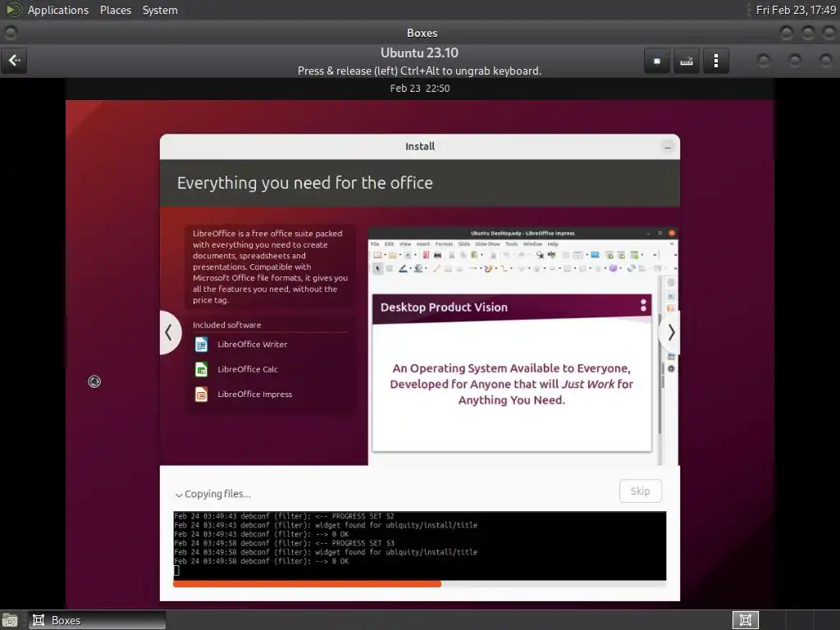Click the LibreOffice Writer icon
The image size is (840, 630).
[202, 345]
